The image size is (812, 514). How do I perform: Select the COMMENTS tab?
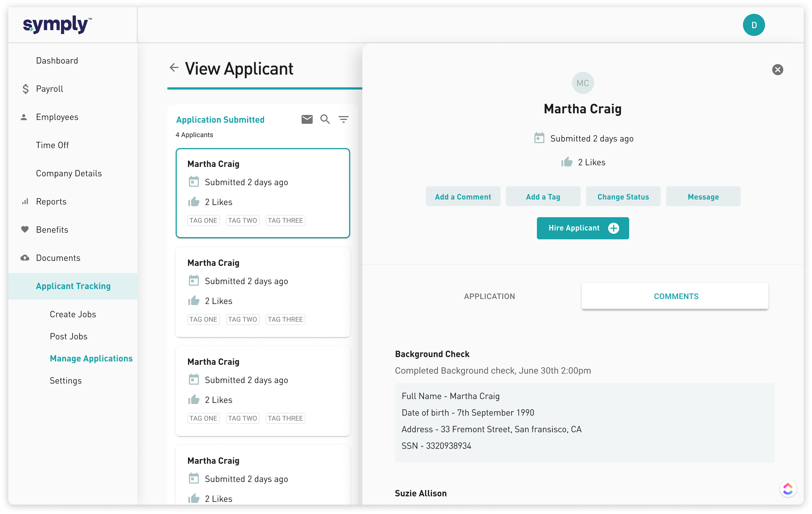[676, 296]
